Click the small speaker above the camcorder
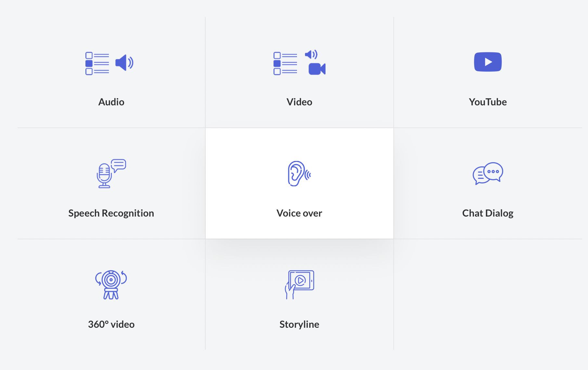The height and width of the screenshot is (370, 588). point(311,54)
